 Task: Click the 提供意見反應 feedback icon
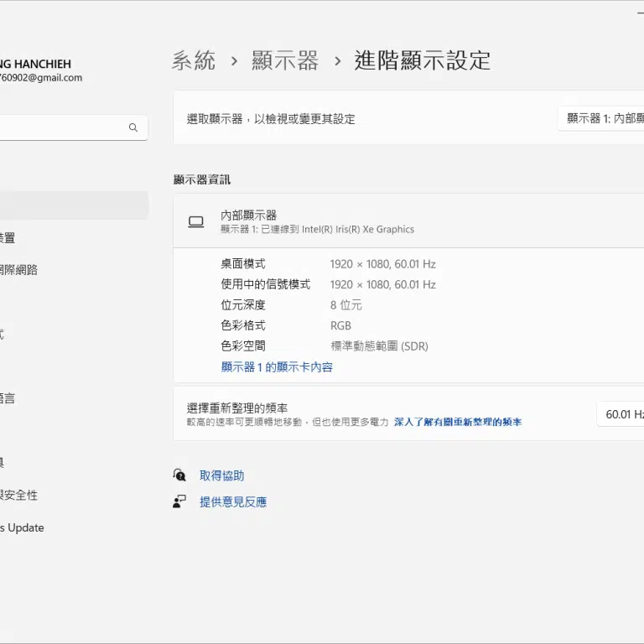coord(179,502)
